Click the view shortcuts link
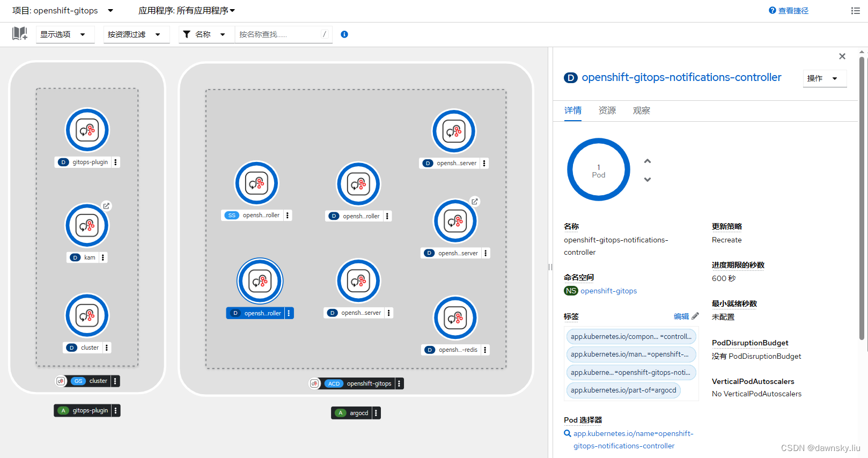 pyautogui.click(x=793, y=11)
